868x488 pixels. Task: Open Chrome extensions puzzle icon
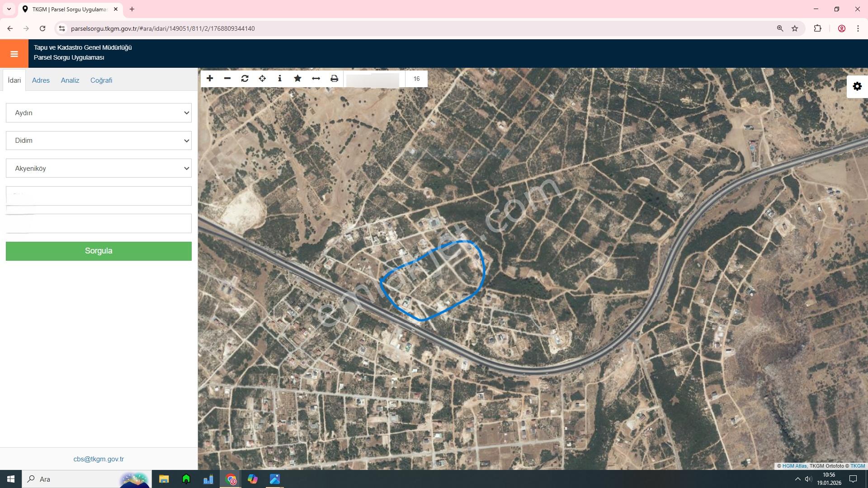[817, 28]
